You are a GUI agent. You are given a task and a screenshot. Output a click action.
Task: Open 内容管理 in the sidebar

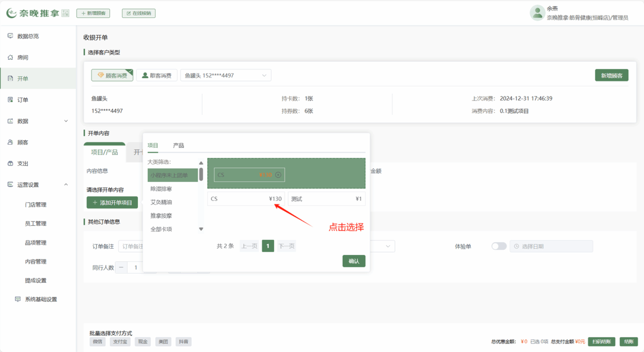click(x=36, y=262)
